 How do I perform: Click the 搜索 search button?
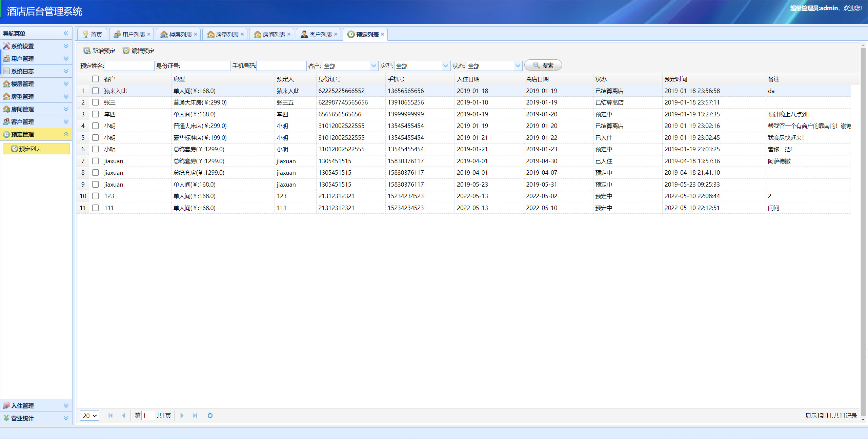[543, 65]
